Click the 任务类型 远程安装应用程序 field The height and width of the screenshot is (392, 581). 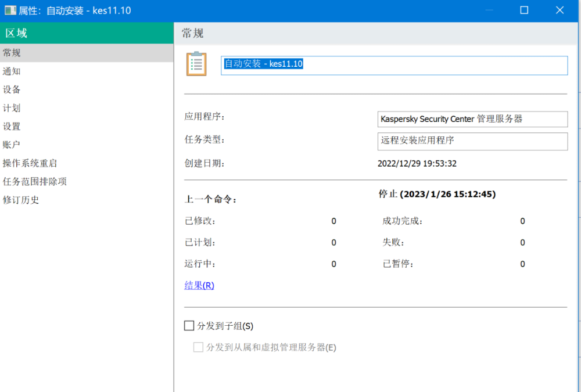472,141
